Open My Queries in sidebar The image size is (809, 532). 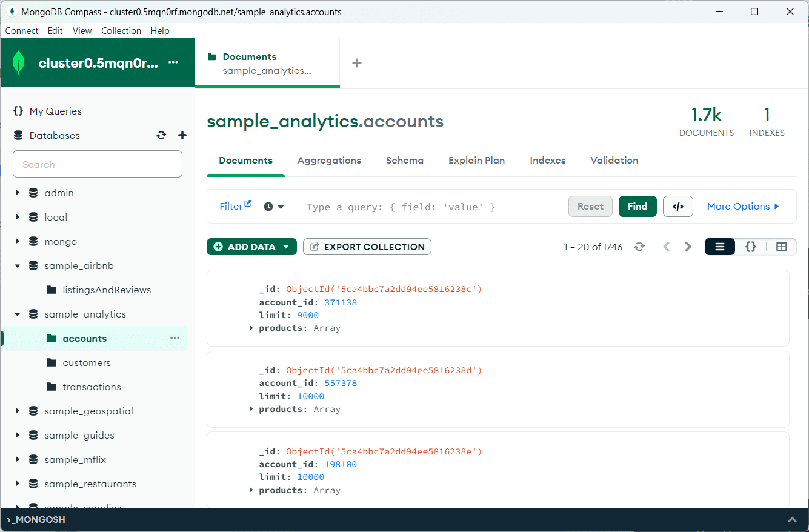(56, 111)
